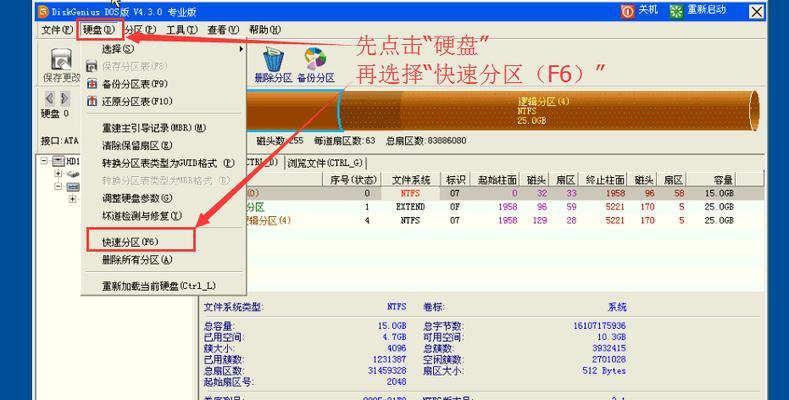The width and height of the screenshot is (789, 400).
Task: Click the 已用空间 value 4.7GB
Action: pyautogui.click(x=396, y=337)
